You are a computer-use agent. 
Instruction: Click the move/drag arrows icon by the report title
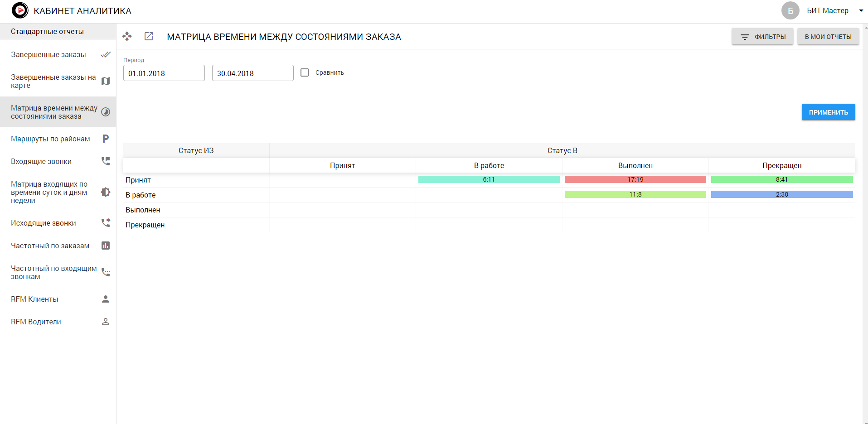click(127, 36)
